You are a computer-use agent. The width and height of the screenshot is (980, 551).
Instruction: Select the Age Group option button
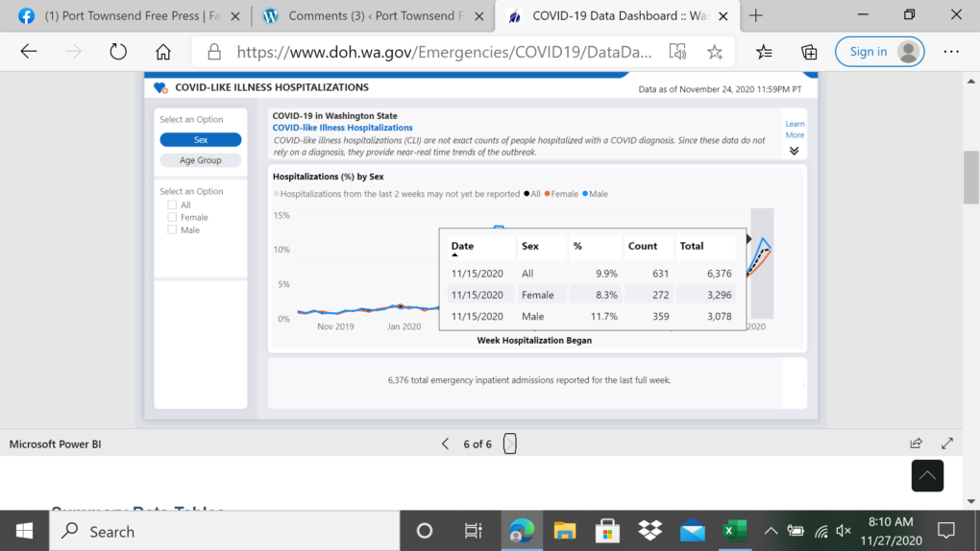pyautogui.click(x=200, y=160)
